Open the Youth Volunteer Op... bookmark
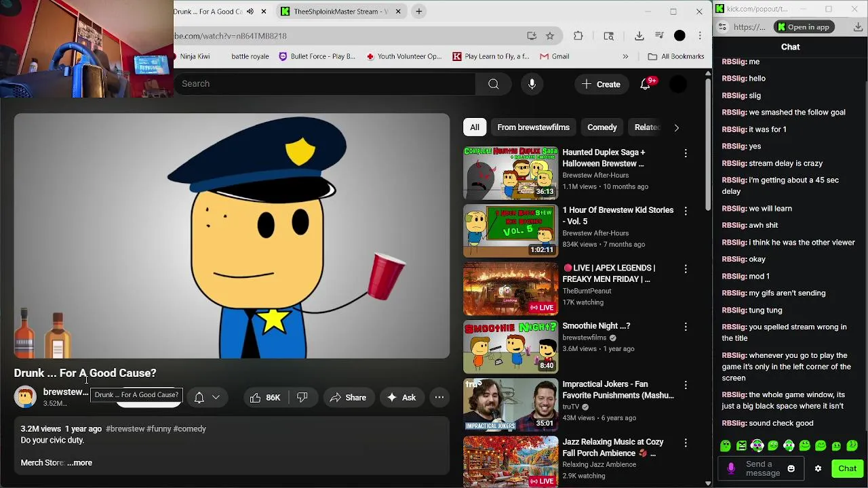This screenshot has width=868, height=488. pyautogui.click(x=404, y=56)
